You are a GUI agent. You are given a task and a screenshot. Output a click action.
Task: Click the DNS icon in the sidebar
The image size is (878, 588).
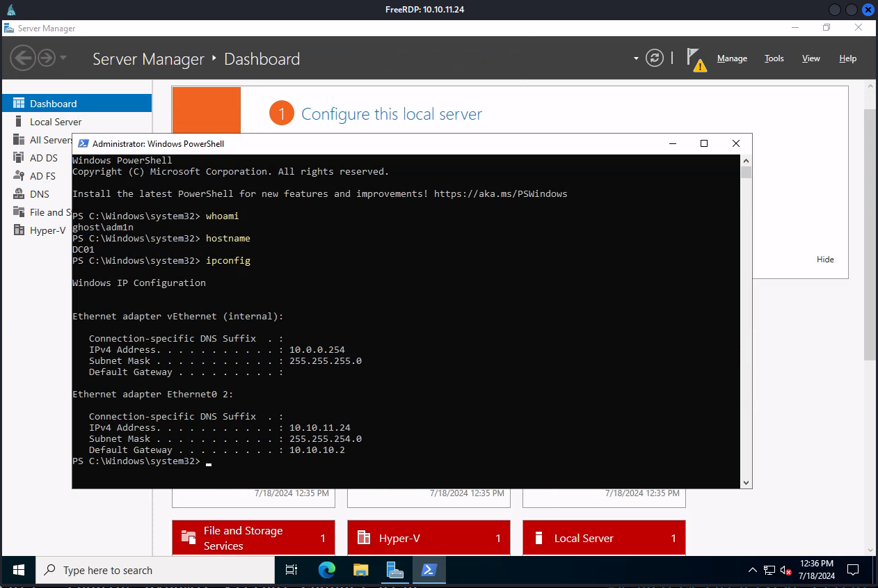19,194
